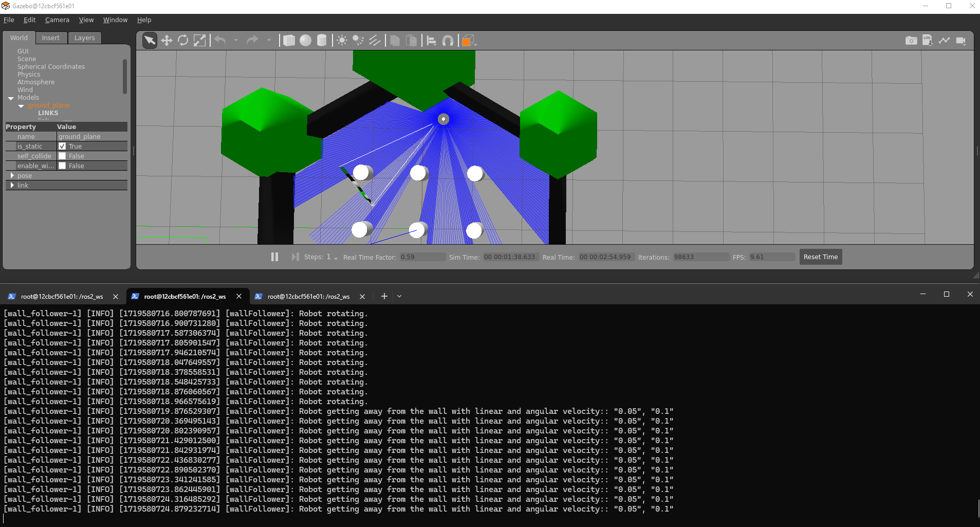This screenshot has width=980, height=527.
Task: Expand the pose property
Action: 12,175
